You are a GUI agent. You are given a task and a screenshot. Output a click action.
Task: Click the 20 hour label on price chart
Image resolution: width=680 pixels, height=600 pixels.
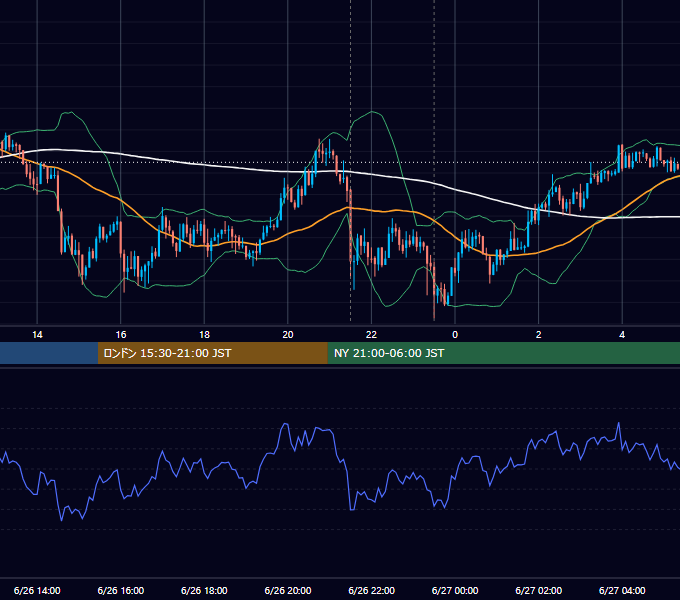288,335
